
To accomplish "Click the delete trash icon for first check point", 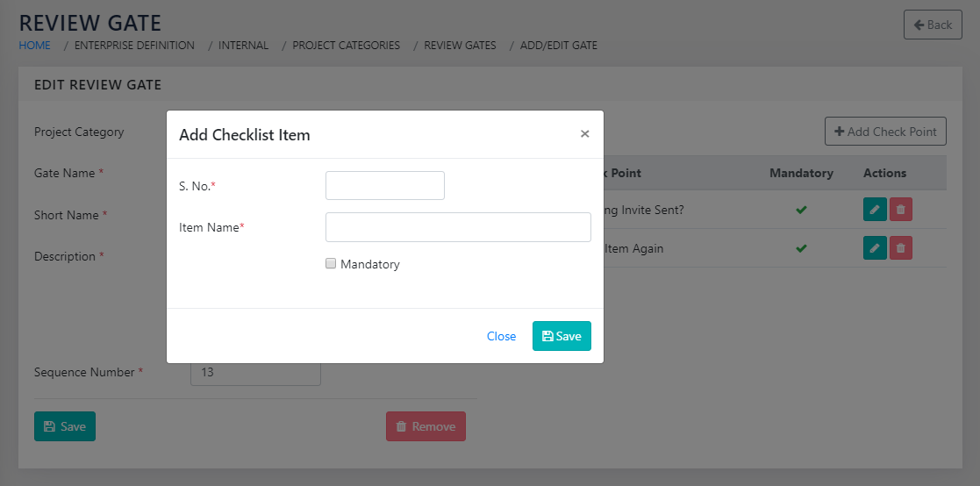I will 901,210.
